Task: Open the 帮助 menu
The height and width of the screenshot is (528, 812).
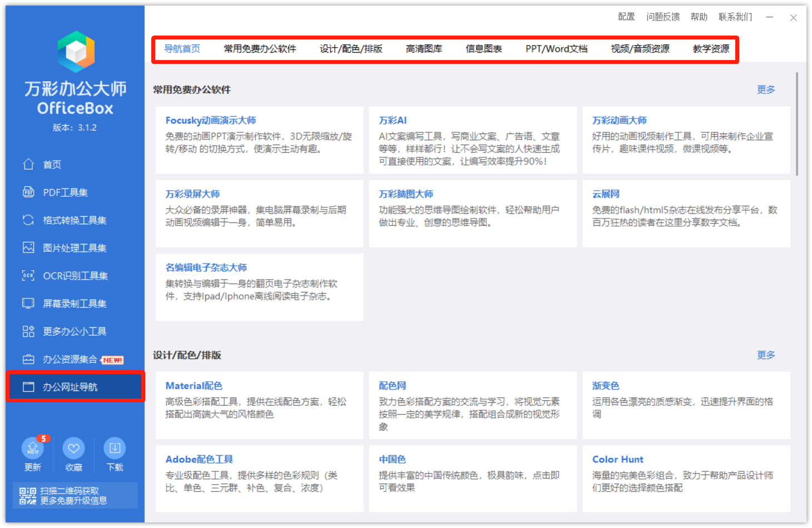Action: pos(699,17)
